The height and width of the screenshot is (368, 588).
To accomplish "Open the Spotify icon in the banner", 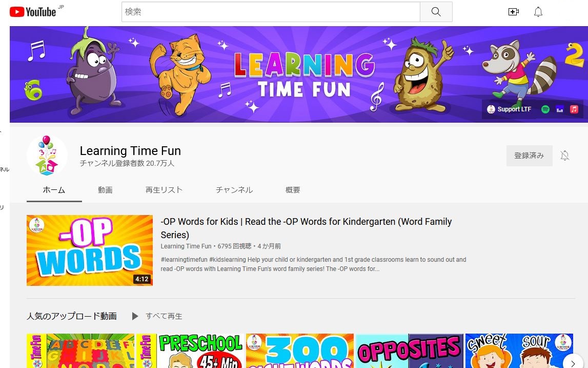I will click(545, 109).
